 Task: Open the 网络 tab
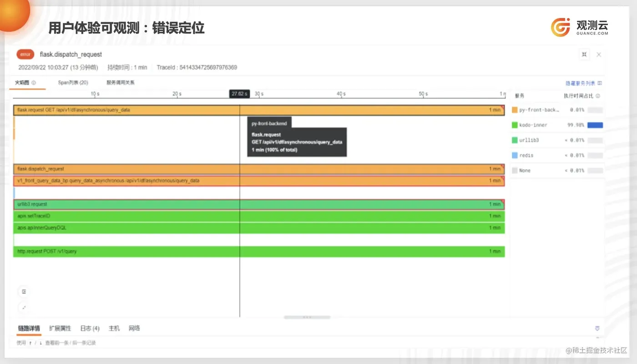(134, 329)
